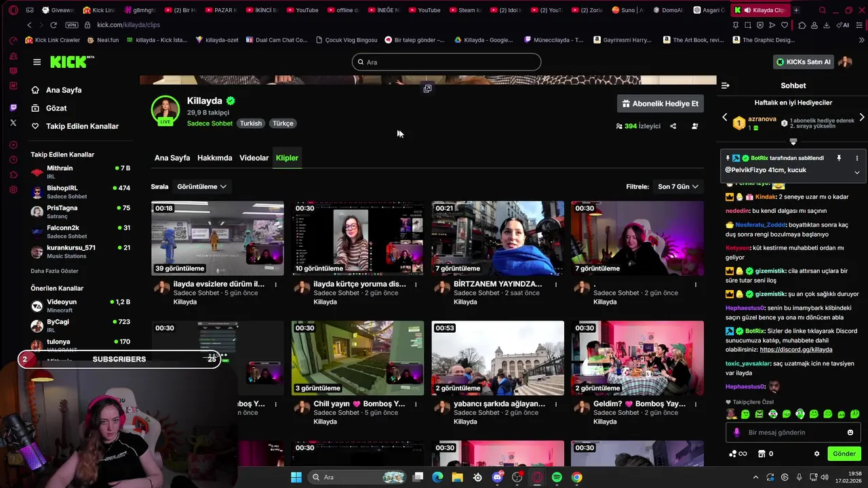Click the purple microphone in message box
This screenshot has width=868, height=488.
737,432
